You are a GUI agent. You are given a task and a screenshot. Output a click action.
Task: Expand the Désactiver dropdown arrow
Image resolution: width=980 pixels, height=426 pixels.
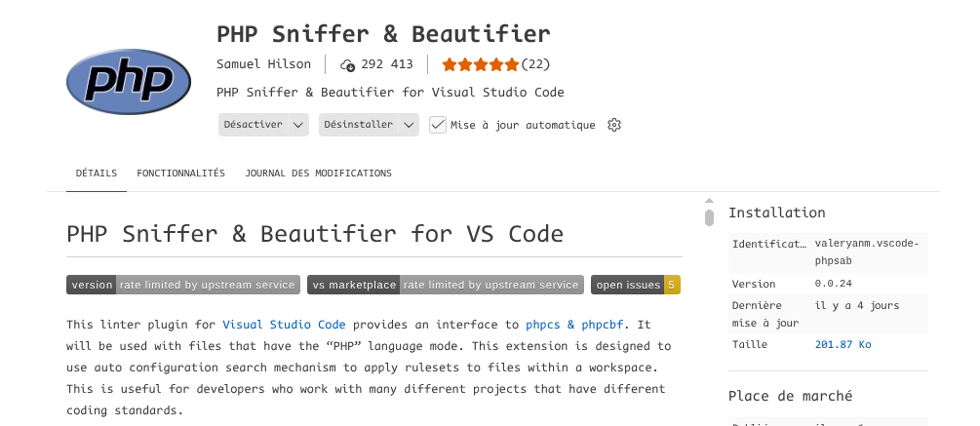click(x=299, y=125)
